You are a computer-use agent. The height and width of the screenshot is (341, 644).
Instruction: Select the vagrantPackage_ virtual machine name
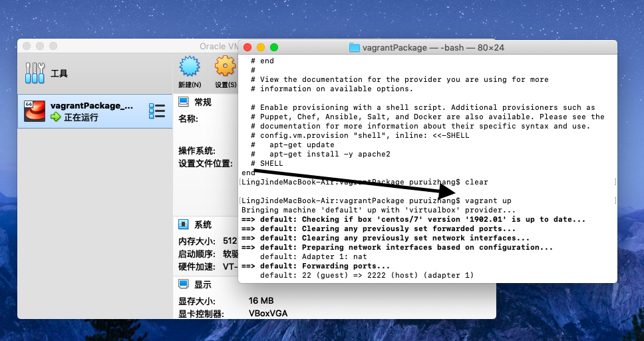click(x=91, y=105)
